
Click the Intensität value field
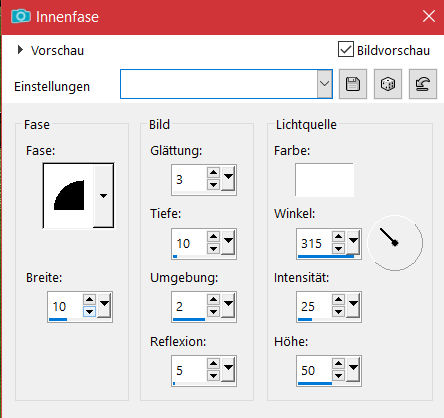(x=314, y=306)
